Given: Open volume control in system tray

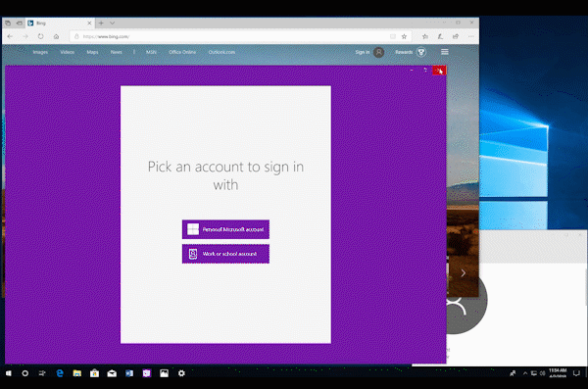Looking at the screenshot, I should [x=542, y=373].
